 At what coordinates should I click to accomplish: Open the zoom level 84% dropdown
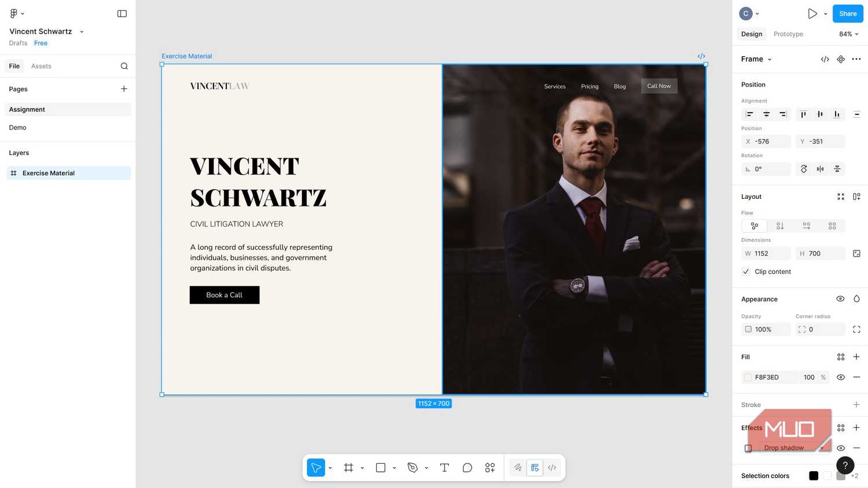(849, 34)
